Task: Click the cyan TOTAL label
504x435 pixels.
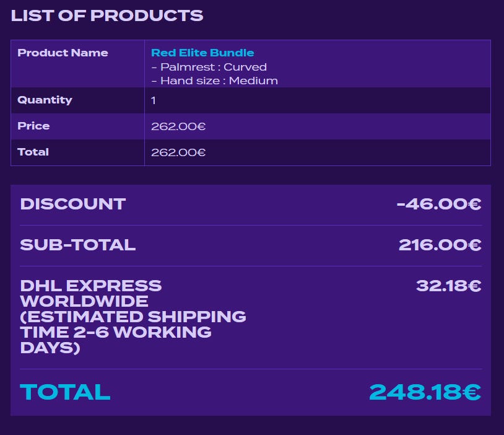Action: click(65, 392)
